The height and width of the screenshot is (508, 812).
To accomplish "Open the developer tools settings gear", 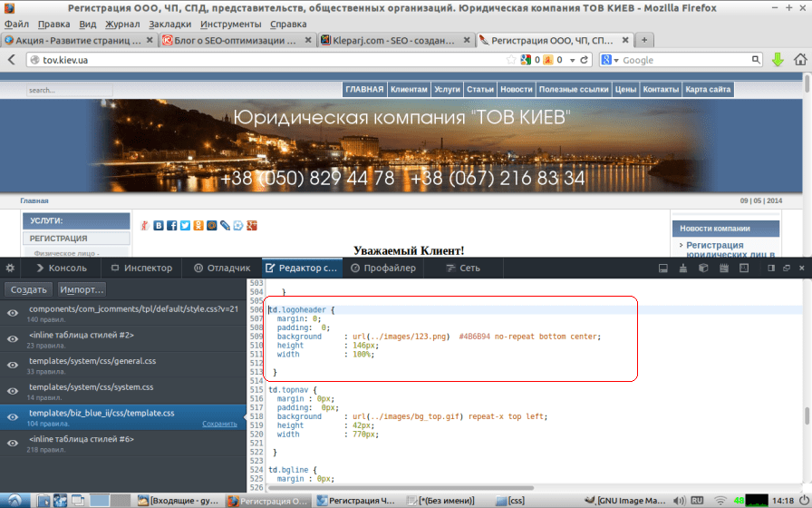I will 10,268.
